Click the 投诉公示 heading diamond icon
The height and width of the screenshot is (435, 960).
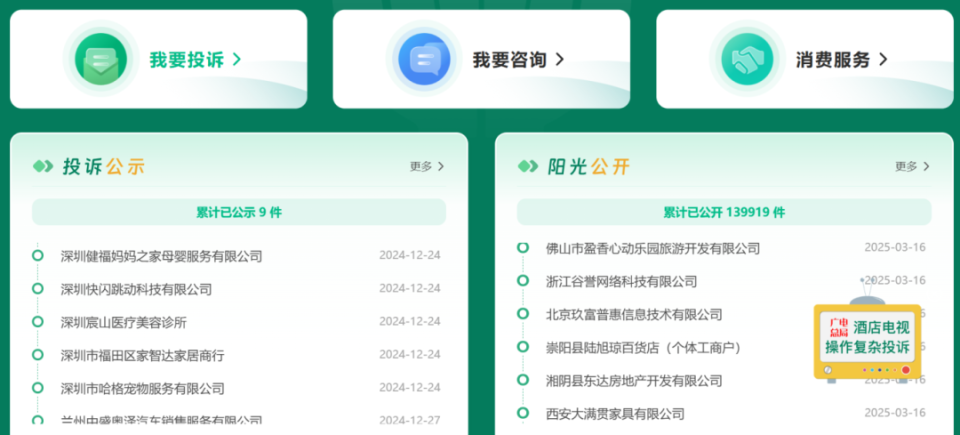[x=43, y=166]
